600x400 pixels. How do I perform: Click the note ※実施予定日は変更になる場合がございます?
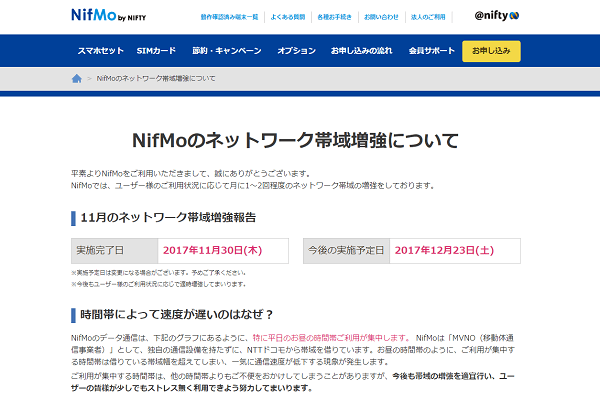pos(158,273)
